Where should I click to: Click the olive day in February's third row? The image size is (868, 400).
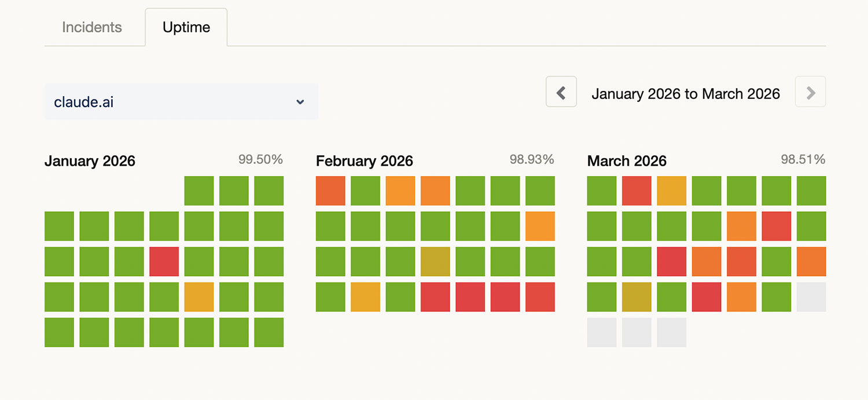coord(435,262)
